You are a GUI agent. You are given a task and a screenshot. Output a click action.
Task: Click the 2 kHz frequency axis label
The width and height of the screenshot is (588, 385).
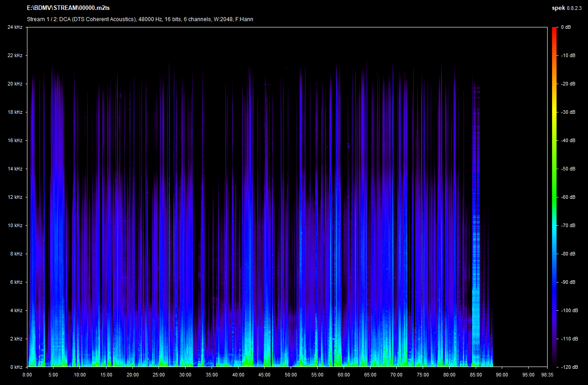click(x=16, y=339)
